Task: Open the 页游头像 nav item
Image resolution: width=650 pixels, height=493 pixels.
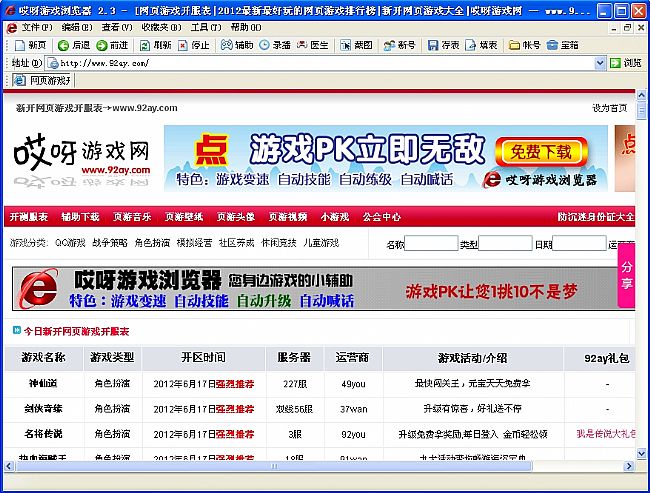Action: [236, 217]
